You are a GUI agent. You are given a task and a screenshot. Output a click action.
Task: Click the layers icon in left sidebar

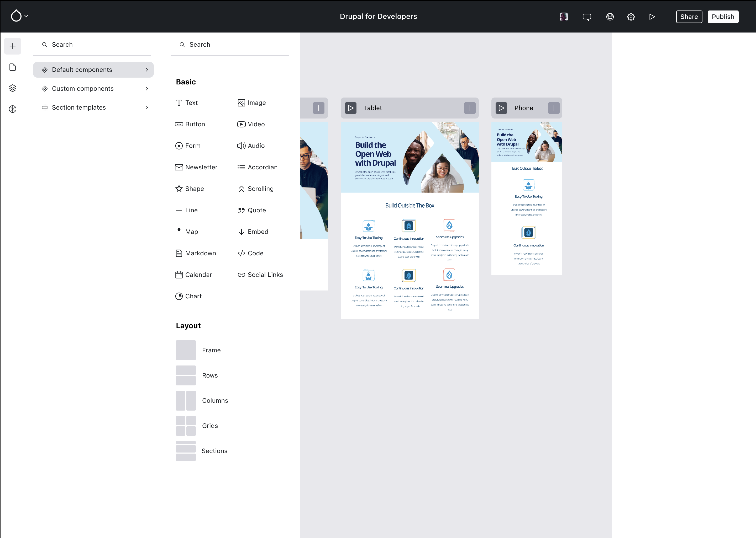(13, 88)
